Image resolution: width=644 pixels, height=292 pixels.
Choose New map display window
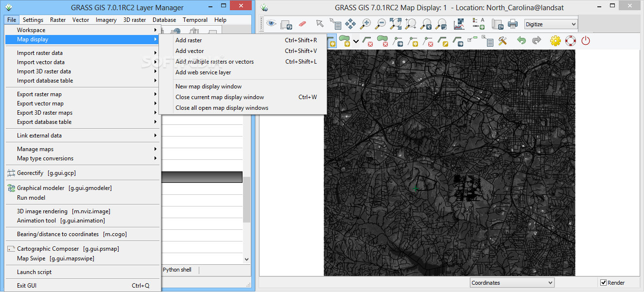tap(243, 86)
